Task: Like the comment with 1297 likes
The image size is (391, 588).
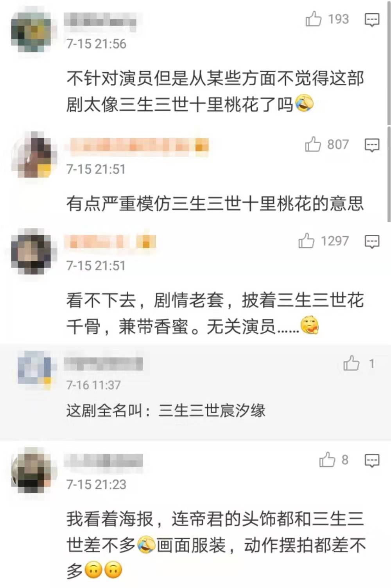Action: click(x=306, y=241)
